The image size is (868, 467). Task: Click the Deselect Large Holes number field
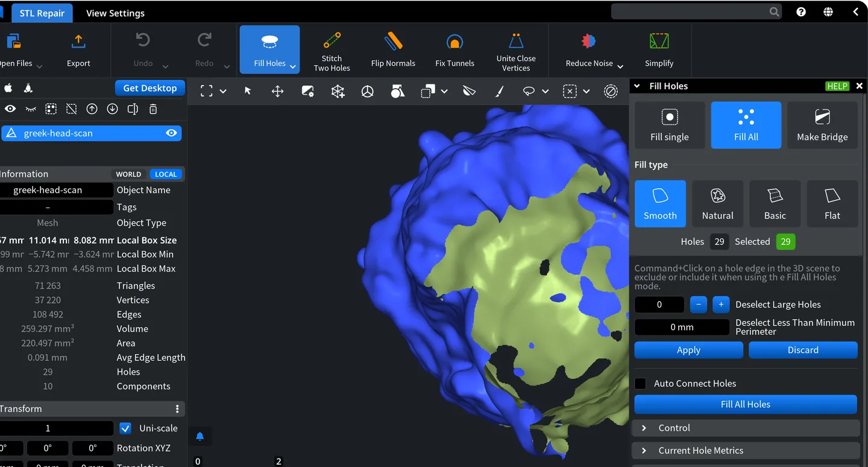pos(659,305)
